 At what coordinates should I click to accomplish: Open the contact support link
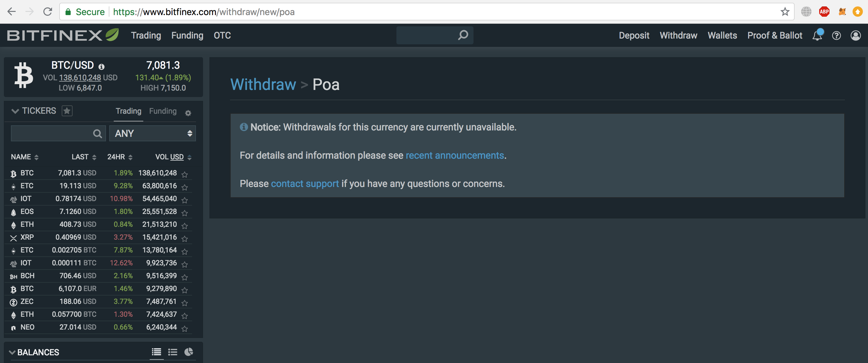click(305, 184)
